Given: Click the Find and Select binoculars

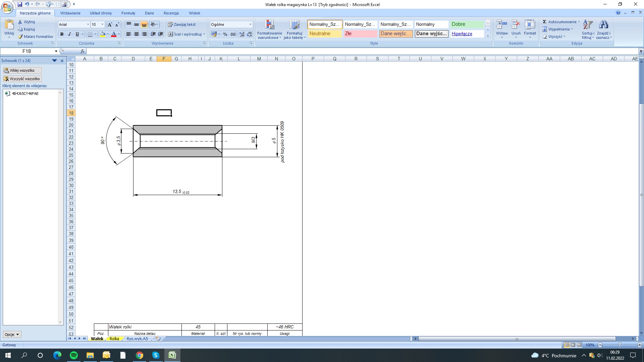Looking at the screenshot, I should (603, 25).
